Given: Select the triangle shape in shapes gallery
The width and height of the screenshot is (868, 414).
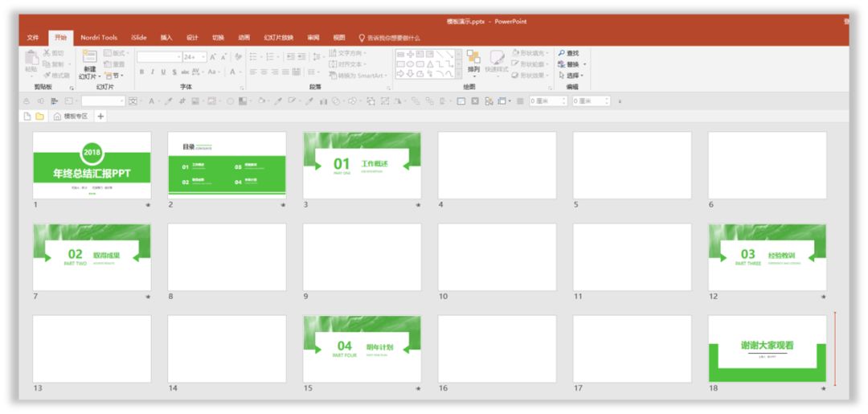Looking at the screenshot, I should [x=429, y=64].
